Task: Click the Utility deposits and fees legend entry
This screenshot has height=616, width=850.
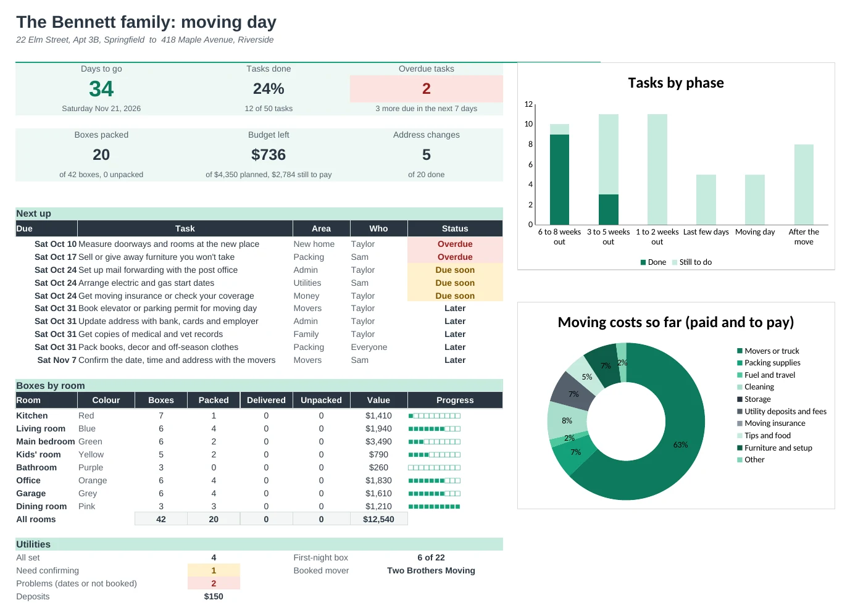Action: pos(781,412)
